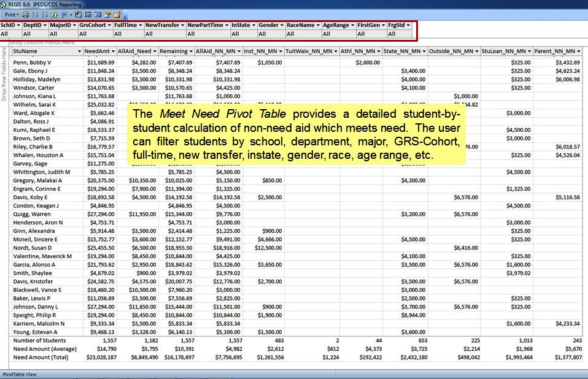Click the 'Number of Students' total row label

coord(39,340)
